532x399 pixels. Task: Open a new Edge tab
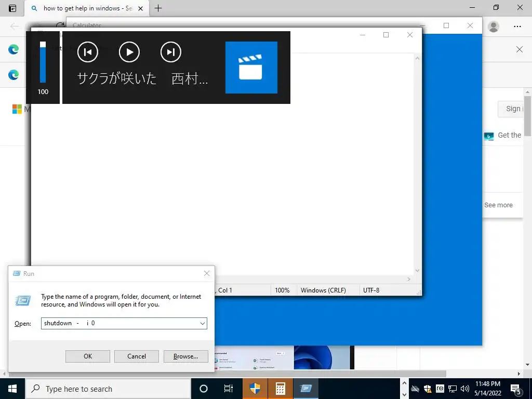pyautogui.click(x=158, y=8)
